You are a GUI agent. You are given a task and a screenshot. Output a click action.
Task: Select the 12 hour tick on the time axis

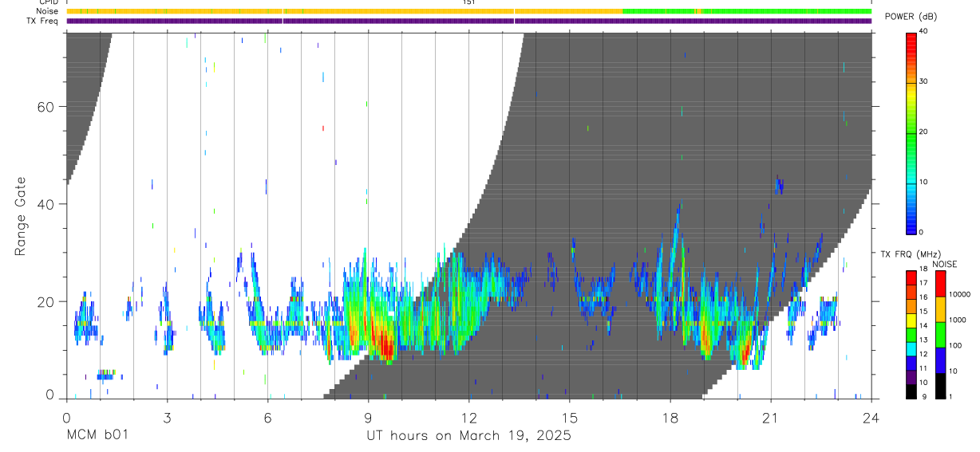tap(468, 418)
